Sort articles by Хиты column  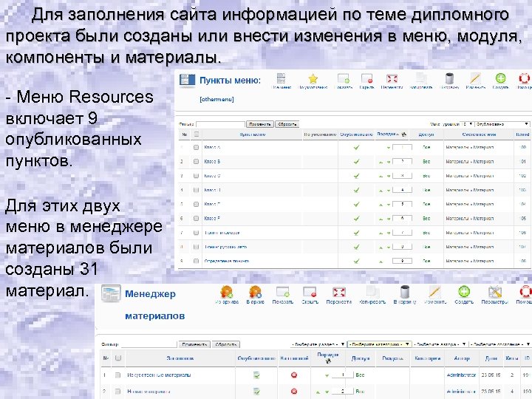coord(511,358)
